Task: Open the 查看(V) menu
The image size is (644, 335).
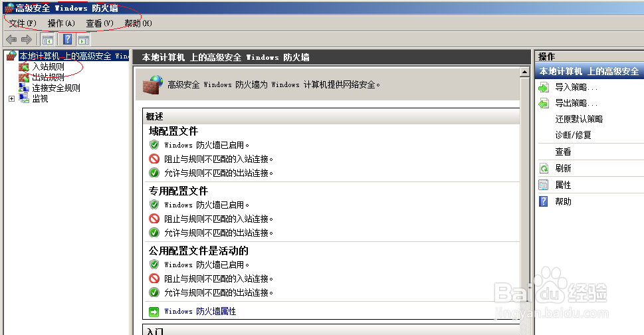Action: (x=100, y=23)
